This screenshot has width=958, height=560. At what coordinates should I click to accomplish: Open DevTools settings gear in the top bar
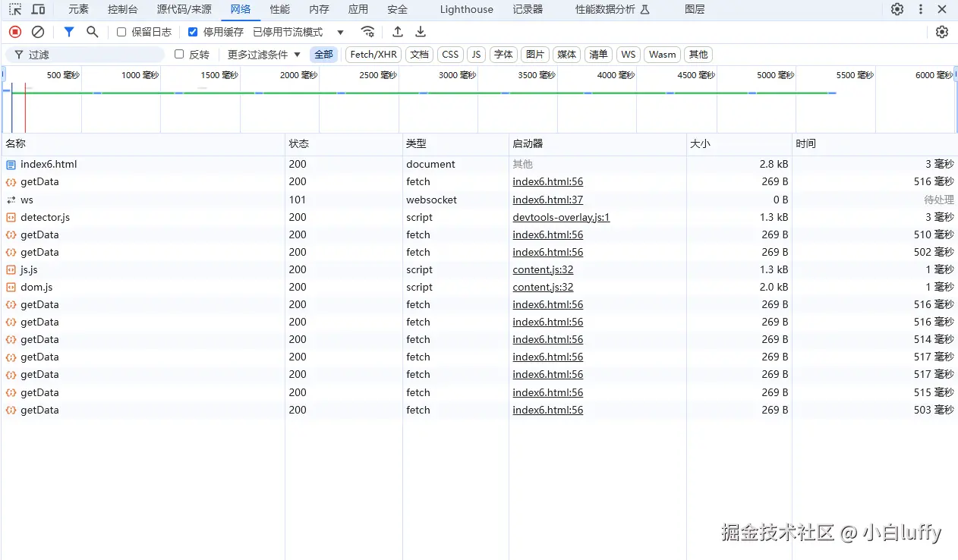897,10
